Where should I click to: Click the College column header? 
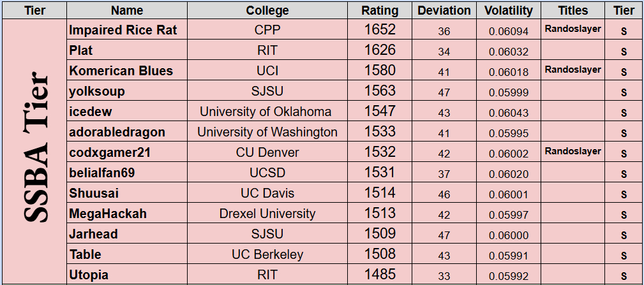pos(267,10)
